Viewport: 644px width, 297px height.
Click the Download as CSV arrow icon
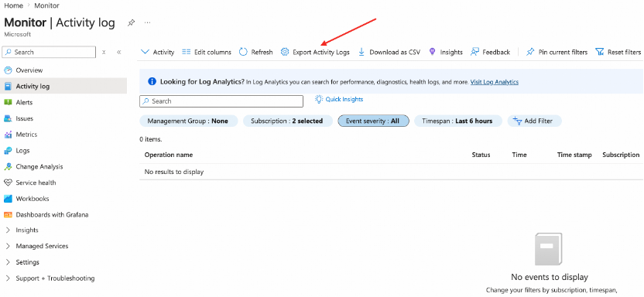[x=361, y=52]
